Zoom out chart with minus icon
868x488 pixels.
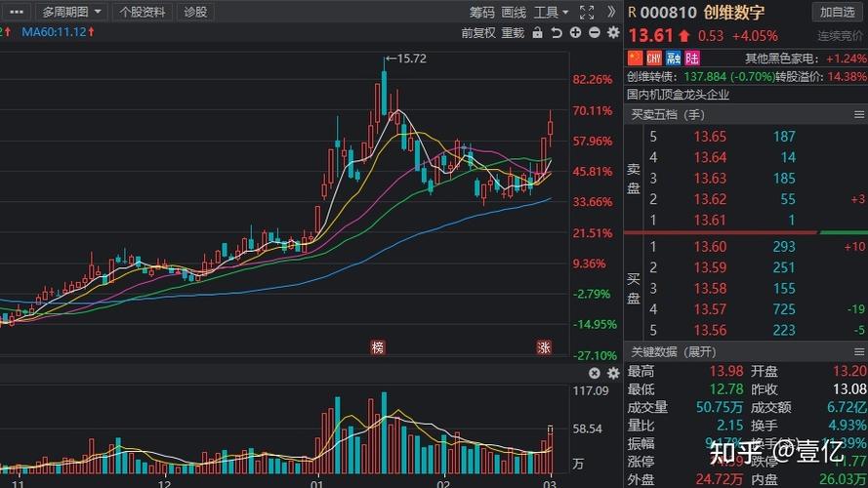pos(595,32)
